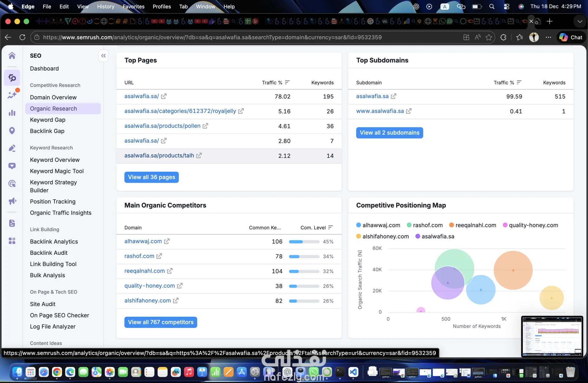Click the browser address bar URL field
This screenshot has width=588, height=383.
tap(212, 37)
